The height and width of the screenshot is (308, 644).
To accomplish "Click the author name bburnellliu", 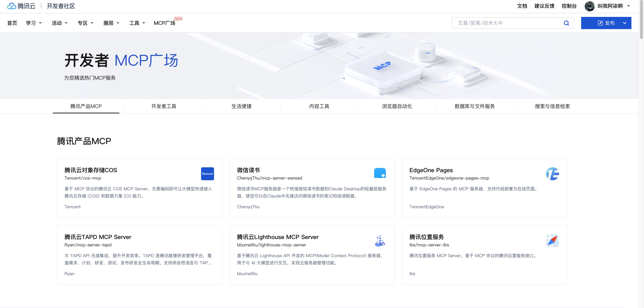I will click(247, 273).
